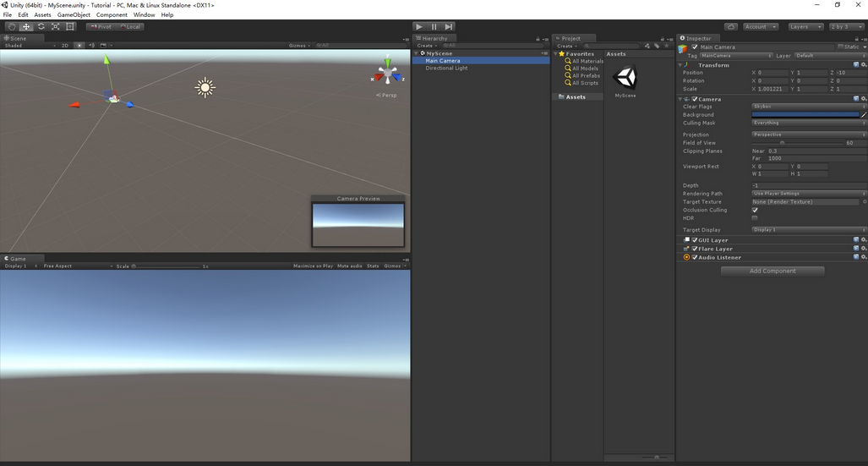Viewport: 868px width, 466px height.
Task: Toggle the Static checkbox
Action: [x=840, y=47]
